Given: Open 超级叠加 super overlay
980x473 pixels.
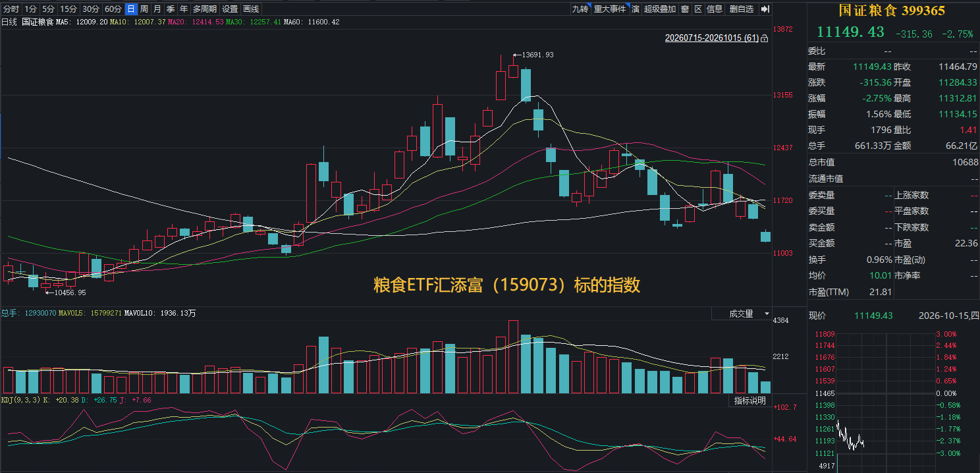Looking at the screenshot, I should [x=660, y=9].
